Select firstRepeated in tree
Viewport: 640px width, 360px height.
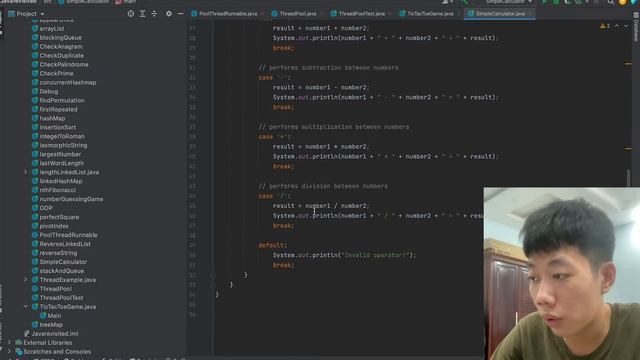coord(58,109)
